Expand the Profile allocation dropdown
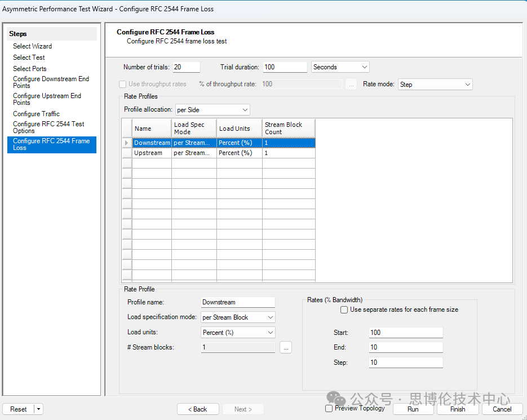The height and width of the screenshot is (420, 527). click(x=212, y=110)
